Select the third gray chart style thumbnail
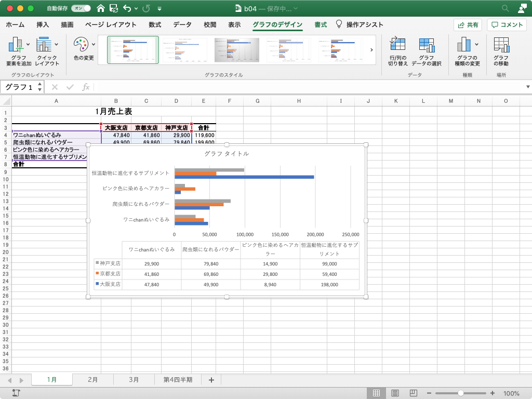The height and width of the screenshot is (399, 532). (237, 50)
